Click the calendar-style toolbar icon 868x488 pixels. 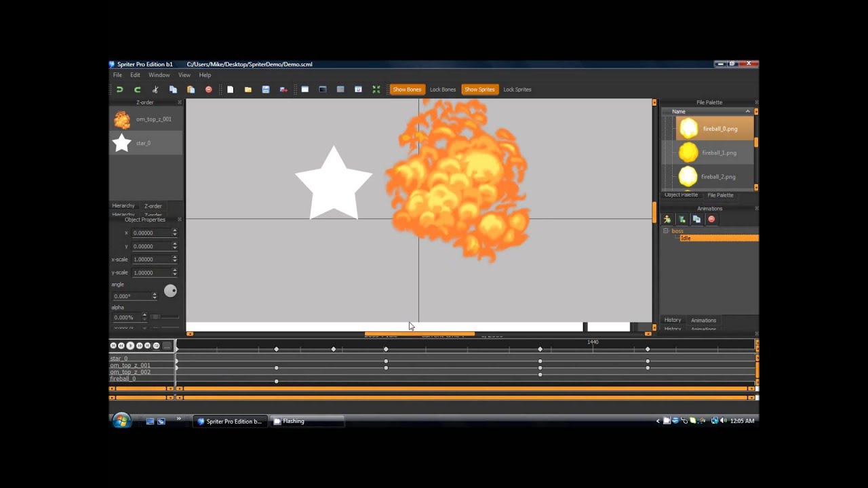click(x=358, y=89)
